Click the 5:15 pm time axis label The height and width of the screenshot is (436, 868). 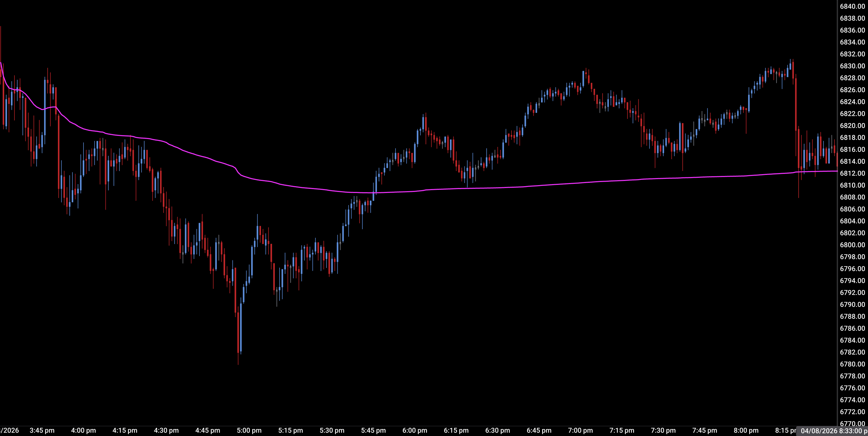291,431
